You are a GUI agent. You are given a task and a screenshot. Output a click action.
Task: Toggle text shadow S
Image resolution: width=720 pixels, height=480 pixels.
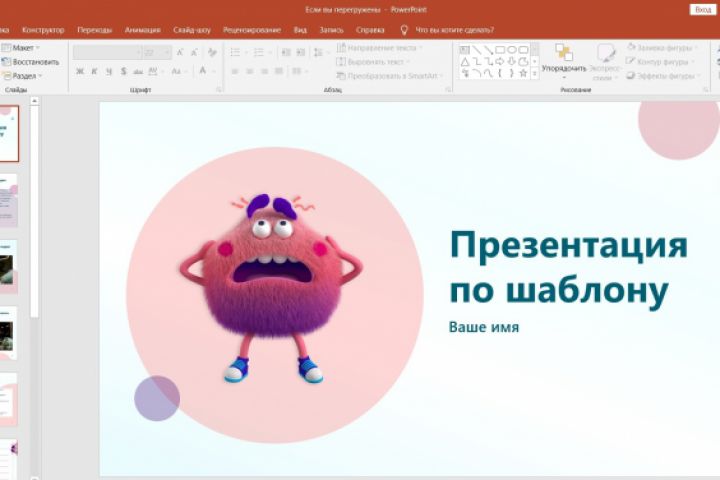[124, 71]
